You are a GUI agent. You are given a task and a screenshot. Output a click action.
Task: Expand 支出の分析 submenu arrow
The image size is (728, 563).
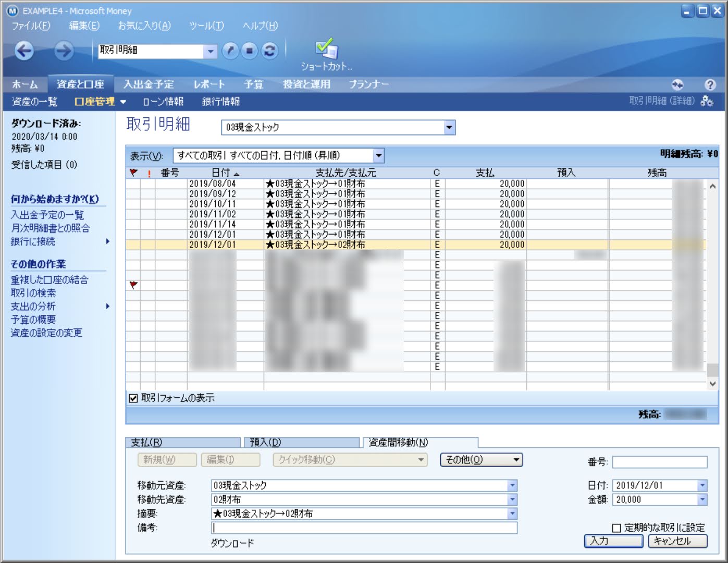[108, 306]
